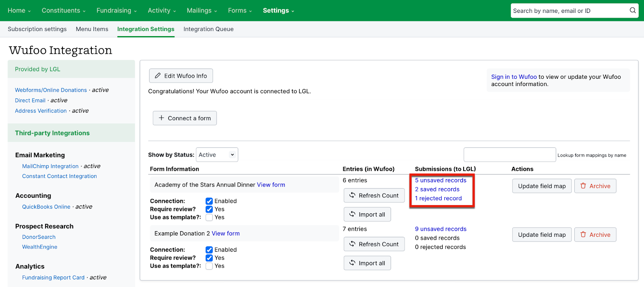644x287 pixels.
Task: Click import icon for Example Donation 2
Action: (352, 262)
